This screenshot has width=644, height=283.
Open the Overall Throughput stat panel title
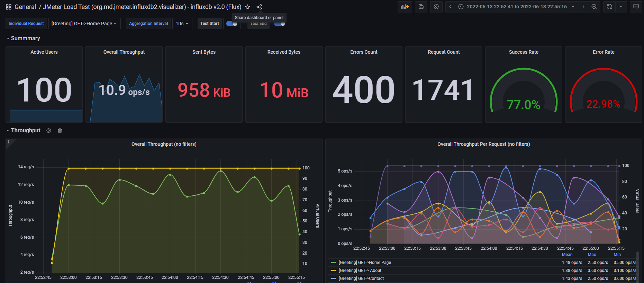pos(124,52)
